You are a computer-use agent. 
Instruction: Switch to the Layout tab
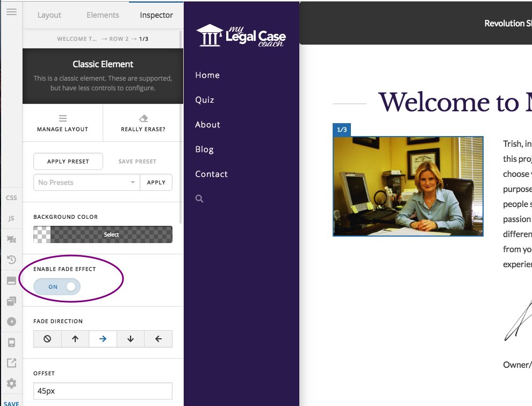point(49,15)
